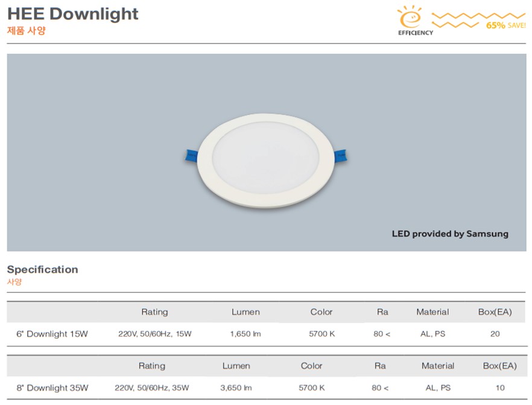Click the 'Color' header in the 15W table
This screenshot has width=532, height=405.
pyautogui.click(x=321, y=312)
